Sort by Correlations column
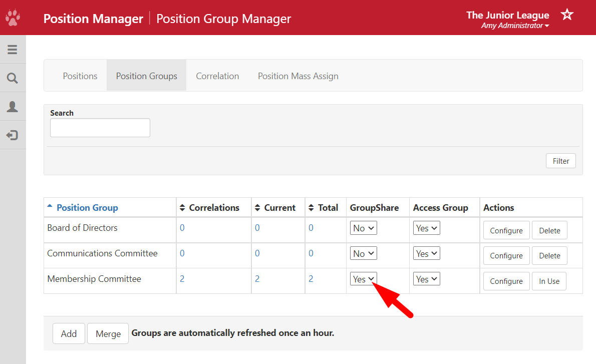This screenshot has height=364, width=596. click(x=209, y=207)
